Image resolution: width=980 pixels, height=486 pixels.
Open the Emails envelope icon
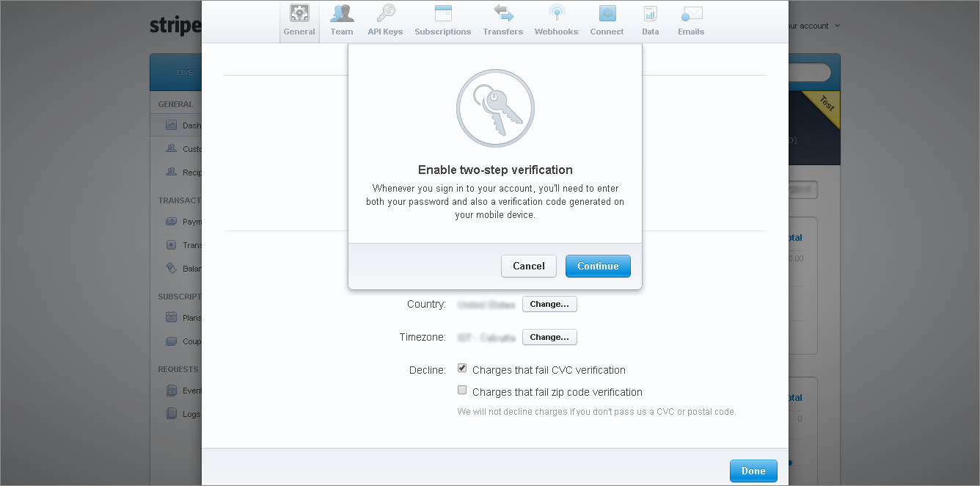(x=691, y=13)
